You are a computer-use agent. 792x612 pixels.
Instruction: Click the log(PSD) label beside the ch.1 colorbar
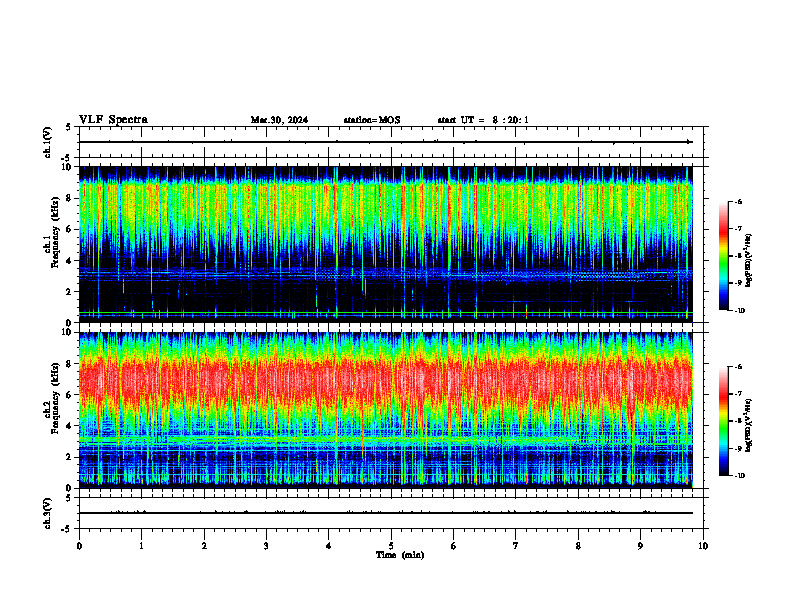749,261
